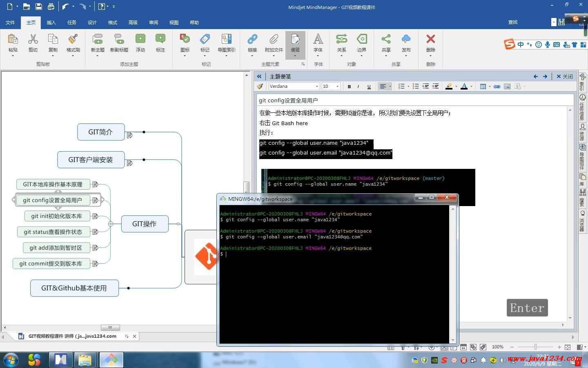This screenshot has width=588, height=368.
Task: Switch to the 插入 (Insert) ribbon tab
Action: 51,22
